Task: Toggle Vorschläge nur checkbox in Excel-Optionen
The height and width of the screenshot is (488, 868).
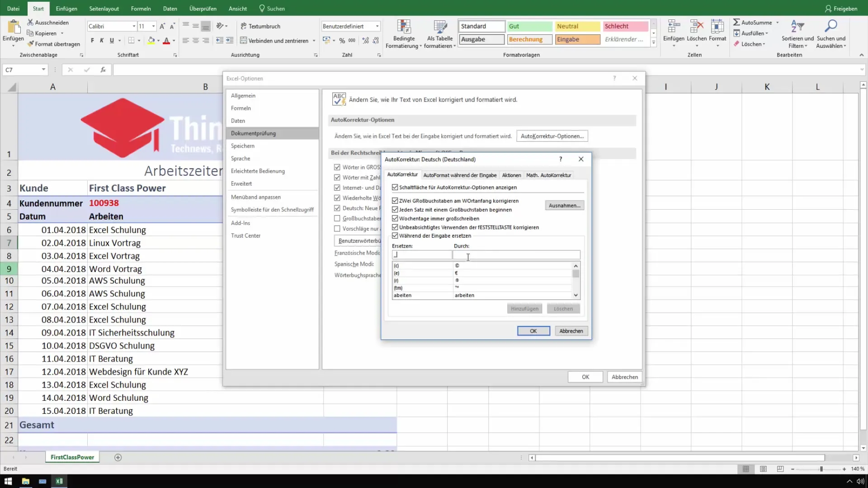Action: click(337, 229)
